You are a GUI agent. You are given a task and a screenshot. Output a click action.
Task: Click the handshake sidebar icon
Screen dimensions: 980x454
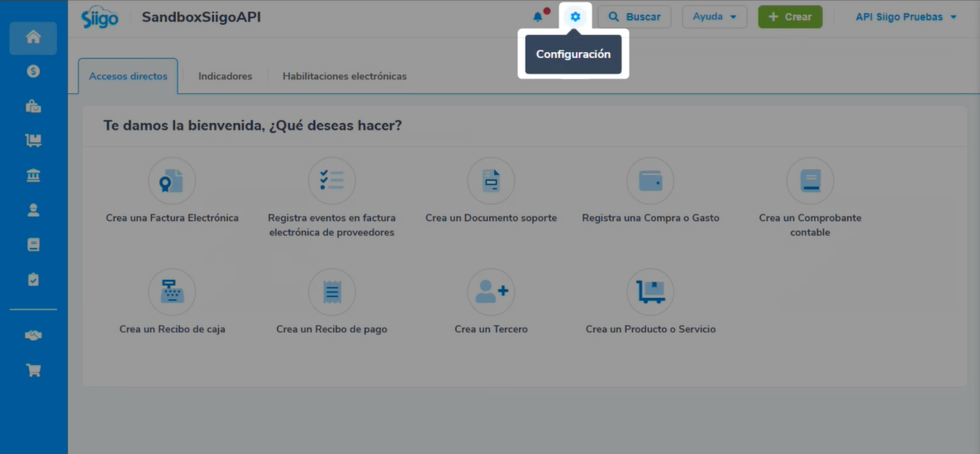tap(33, 335)
